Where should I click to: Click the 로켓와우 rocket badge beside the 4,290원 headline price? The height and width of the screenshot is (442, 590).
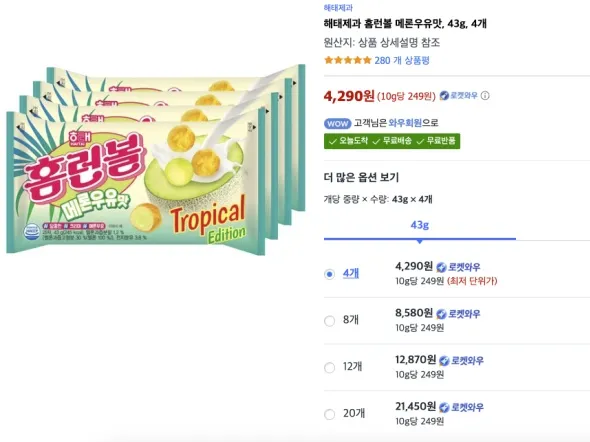[x=458, y=96]
